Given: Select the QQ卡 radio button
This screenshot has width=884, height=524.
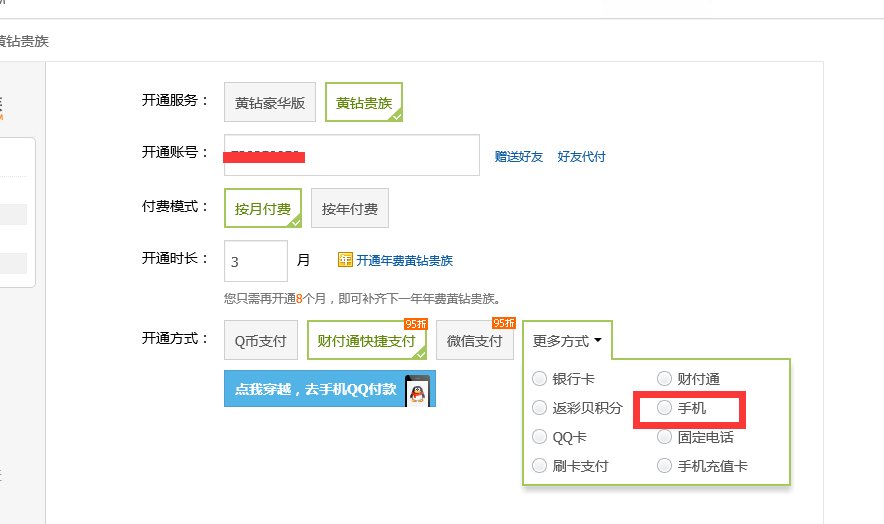Looking at the screenshot, I should [540, 437].
